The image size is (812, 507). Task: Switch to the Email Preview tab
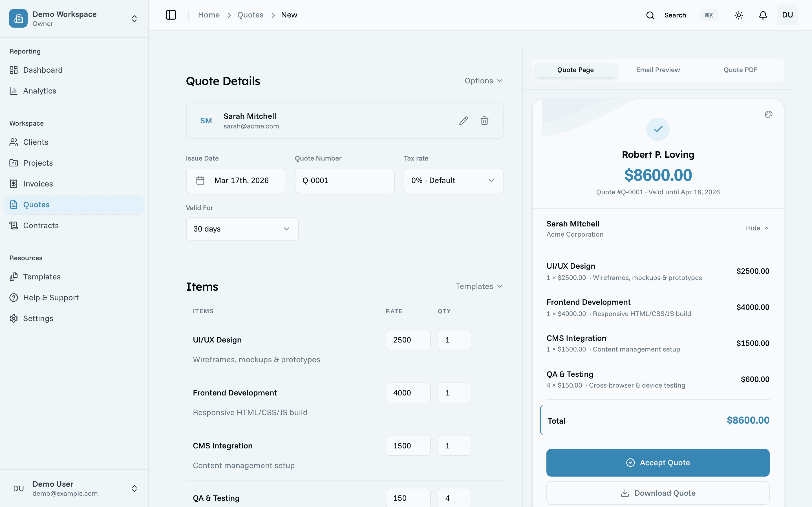tap(657, 70)
